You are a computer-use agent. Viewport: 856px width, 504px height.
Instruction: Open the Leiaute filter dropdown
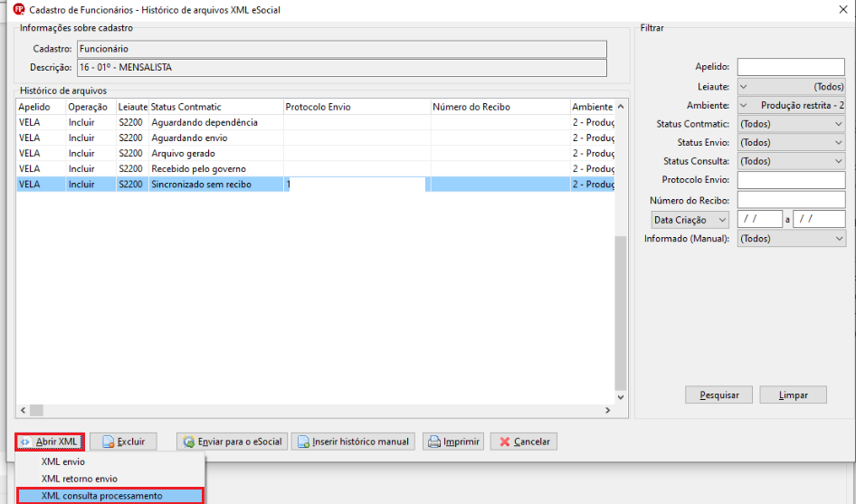tap(791, 87)
